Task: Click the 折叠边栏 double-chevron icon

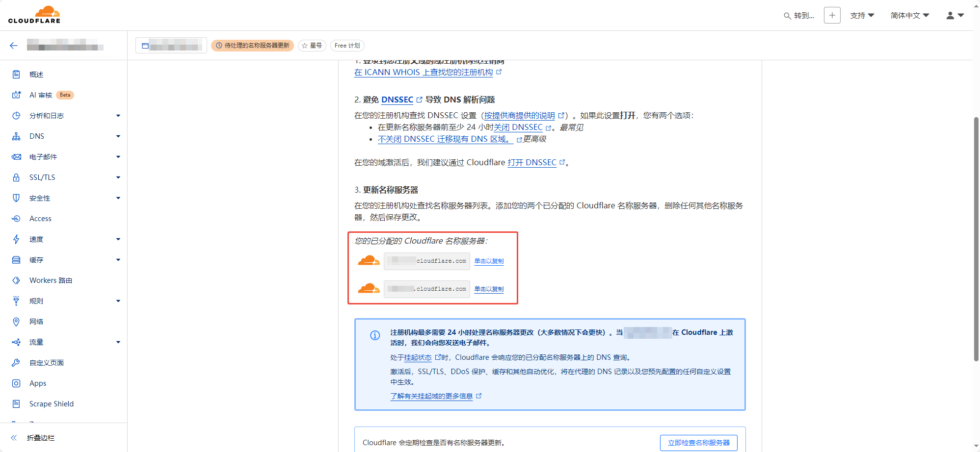Action: point(14,438)
